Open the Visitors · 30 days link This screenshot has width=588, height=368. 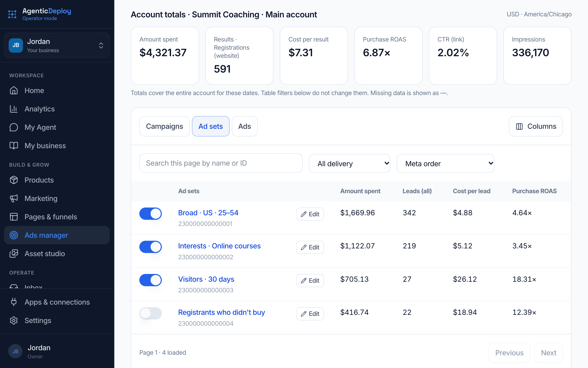(206, 279)
